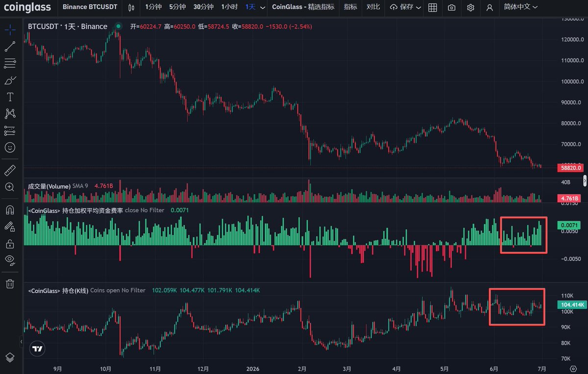Open the user account icon
The height and width of the screenshot is (374, 588).
(490, 7)
